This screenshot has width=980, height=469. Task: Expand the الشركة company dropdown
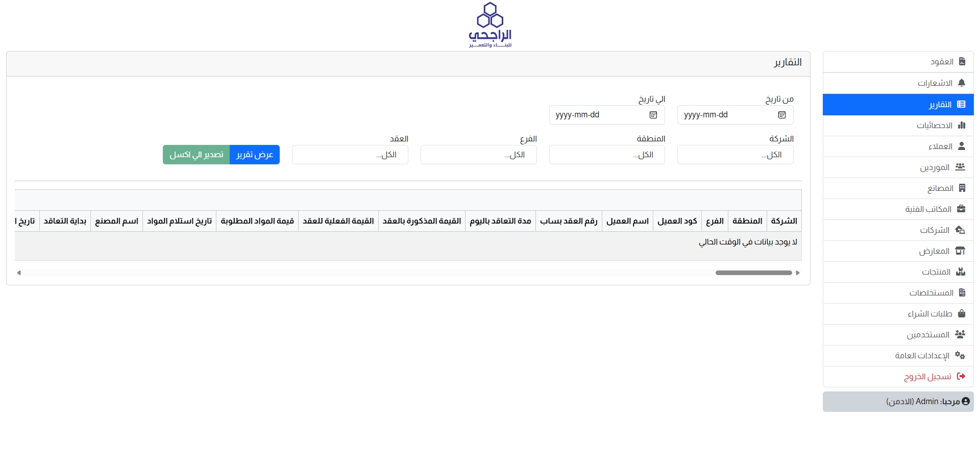[735, 155]
